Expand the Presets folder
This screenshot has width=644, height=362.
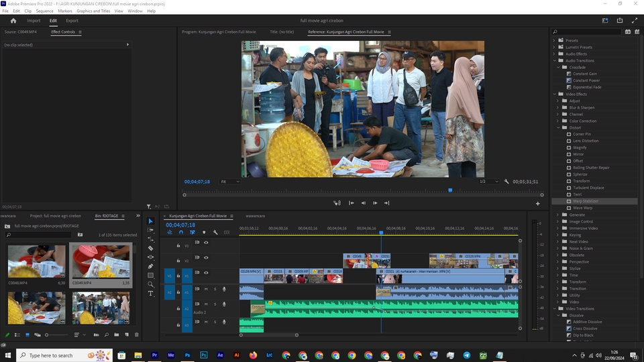point(554,40)
